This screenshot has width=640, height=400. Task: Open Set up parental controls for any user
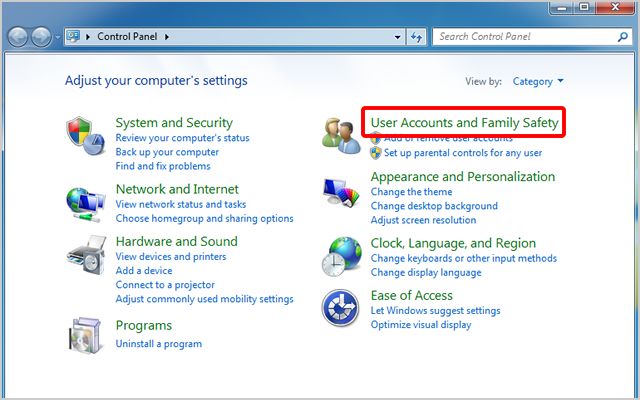click(x=462, y=153)
